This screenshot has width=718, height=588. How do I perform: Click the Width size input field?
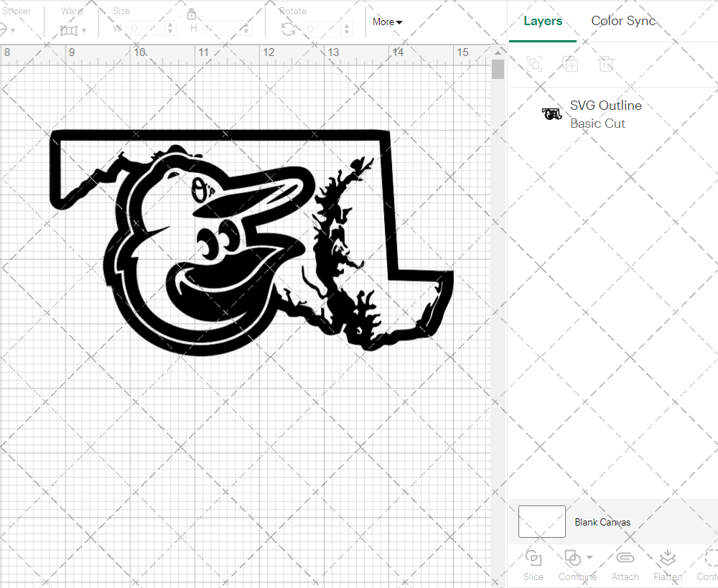point(147,29)
